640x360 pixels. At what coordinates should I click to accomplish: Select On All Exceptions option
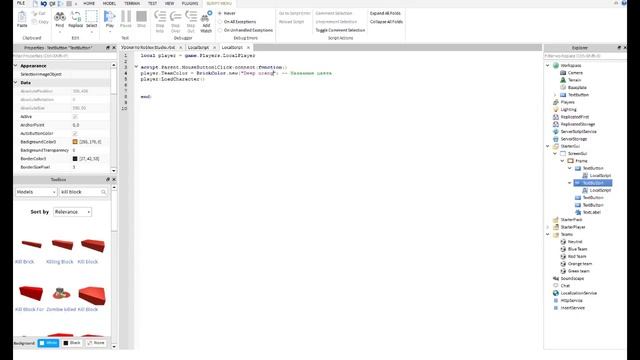[220, 22]
